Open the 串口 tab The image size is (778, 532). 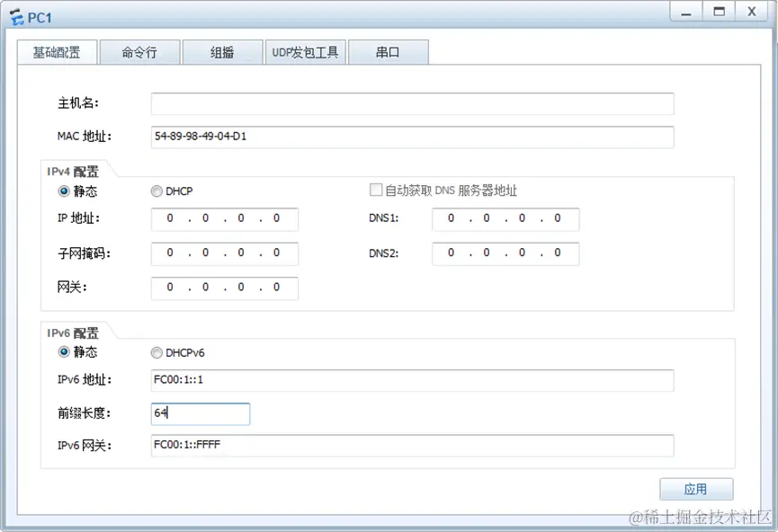[x=388, y=52]
